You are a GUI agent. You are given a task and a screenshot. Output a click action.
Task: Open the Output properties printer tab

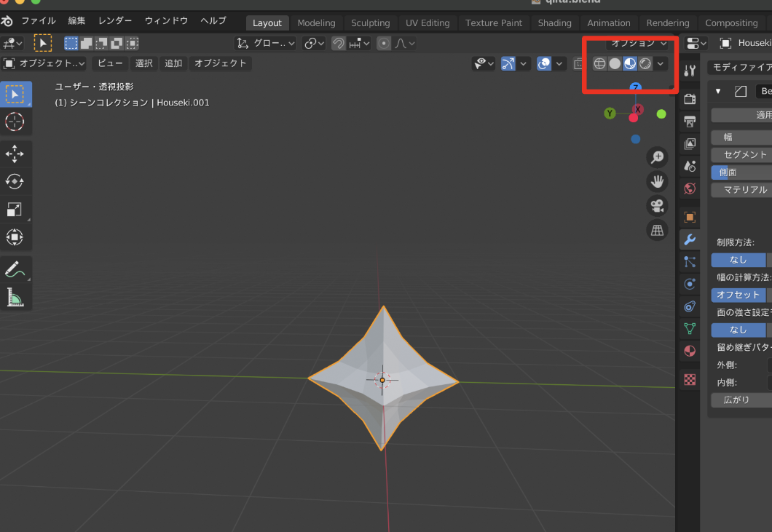[x=690, y=121]
